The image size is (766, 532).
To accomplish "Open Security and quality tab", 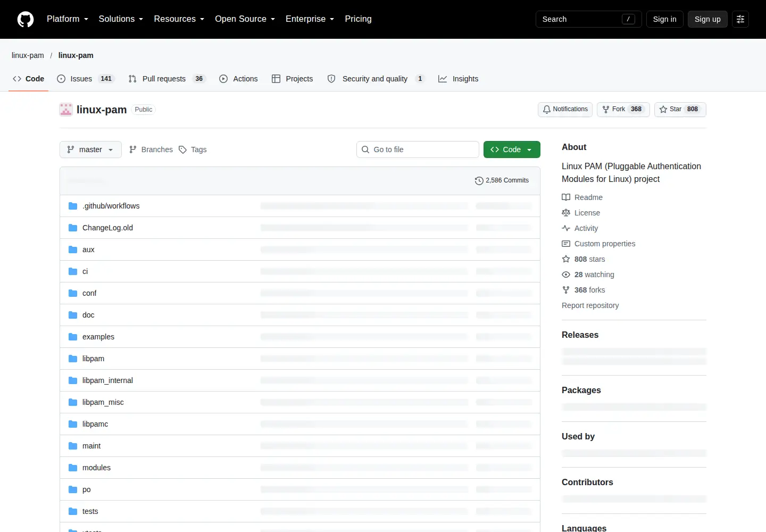I will pyautogui.click(x=376, y=79).
